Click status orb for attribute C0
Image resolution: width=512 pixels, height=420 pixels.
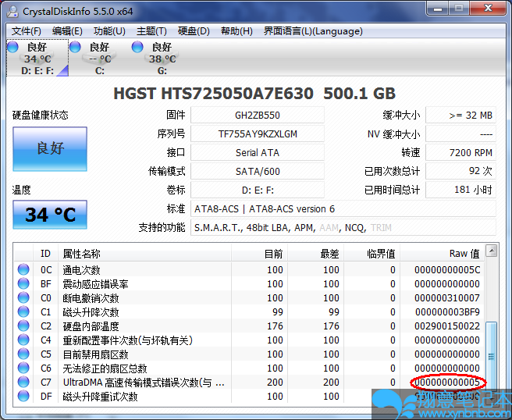point(23,297)
